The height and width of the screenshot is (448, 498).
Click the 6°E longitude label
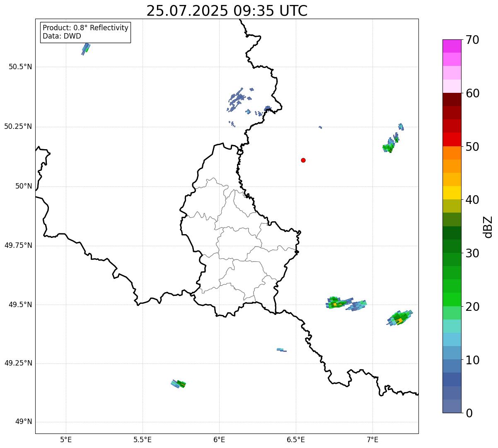click(219, 439)
